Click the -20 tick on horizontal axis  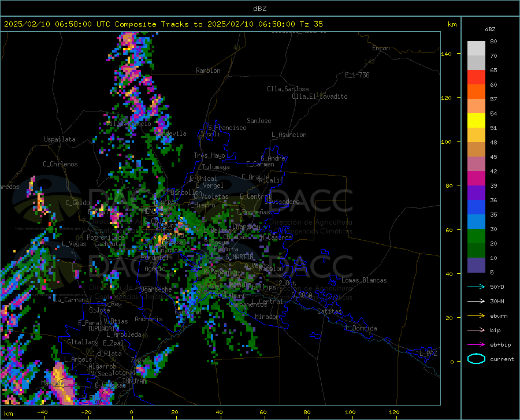pyautogui.click(x=86, y=412)
